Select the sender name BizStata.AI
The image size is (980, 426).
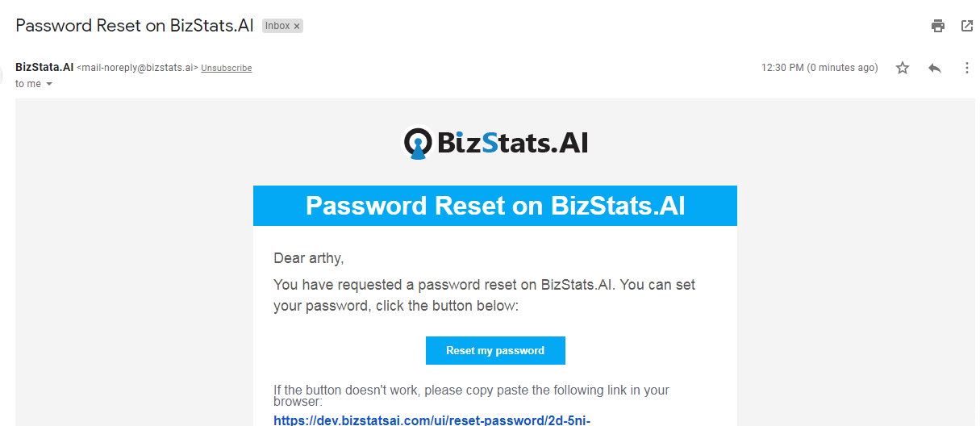44,68
